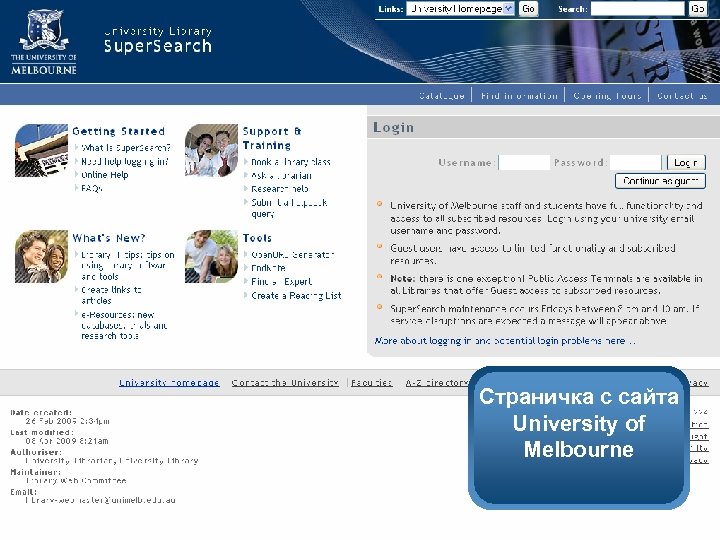Viewport: 720px width, 540px height.
Task: Open the 'Submit a helpdesk query' link
Action: pyautogui.click(x=289, y=208)
